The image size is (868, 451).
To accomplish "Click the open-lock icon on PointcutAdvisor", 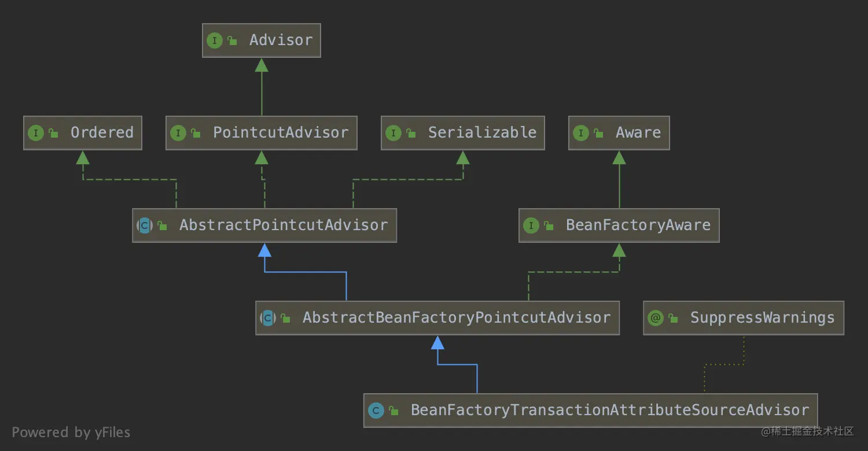I will point(195,133).
